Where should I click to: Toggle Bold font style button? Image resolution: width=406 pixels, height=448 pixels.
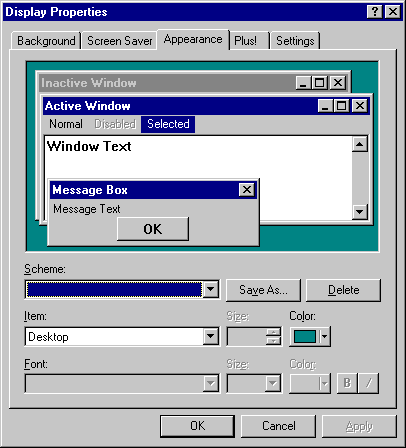click(x=347, y=383)
